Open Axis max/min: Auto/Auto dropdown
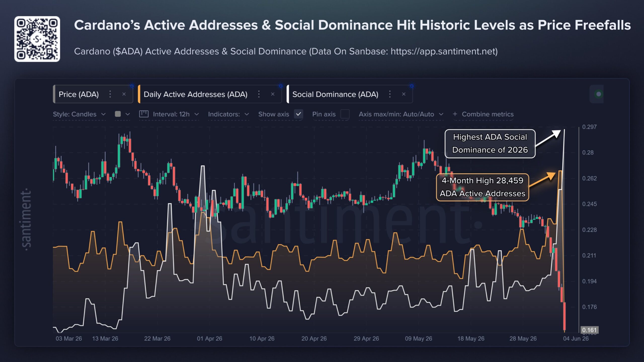The height and width of the screenshot is (362, 644). pyautogui.click(x=401, y=114)
